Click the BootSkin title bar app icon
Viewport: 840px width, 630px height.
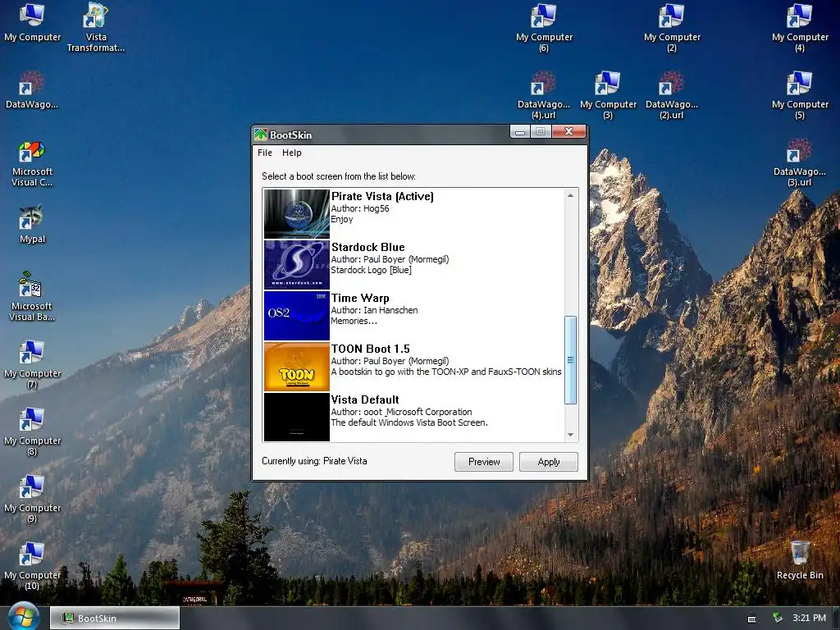[261, 135]
